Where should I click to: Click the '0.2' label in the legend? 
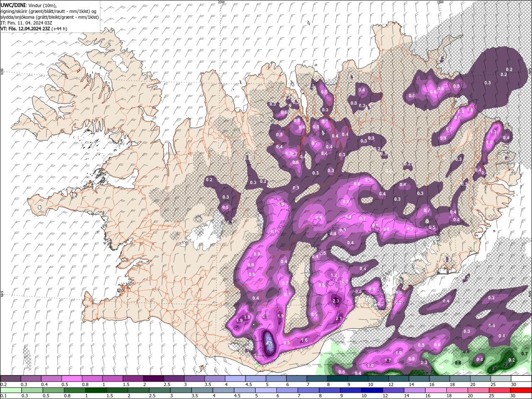4,384
